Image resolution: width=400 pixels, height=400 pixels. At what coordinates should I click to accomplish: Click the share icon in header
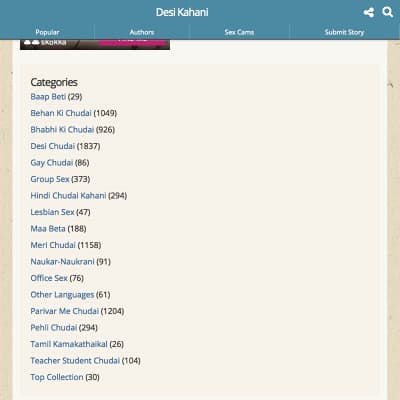[369, 13]
